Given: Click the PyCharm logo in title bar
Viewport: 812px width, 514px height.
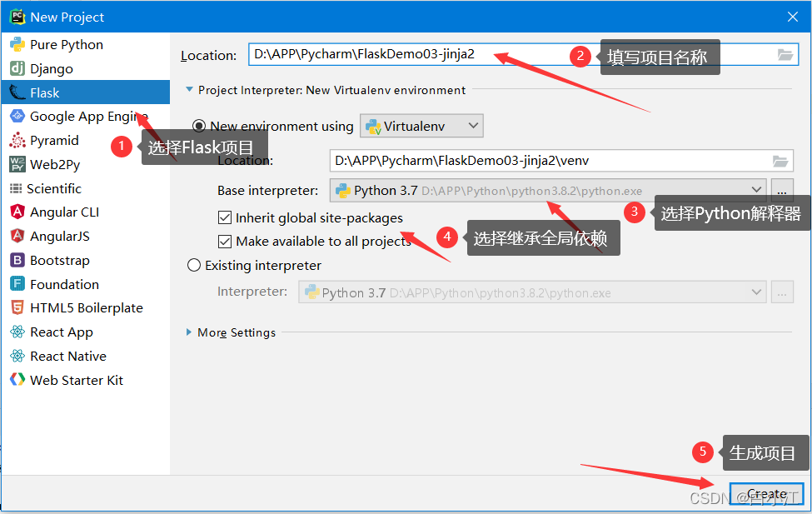Looking at the screenshot, I should pos(17,17).
